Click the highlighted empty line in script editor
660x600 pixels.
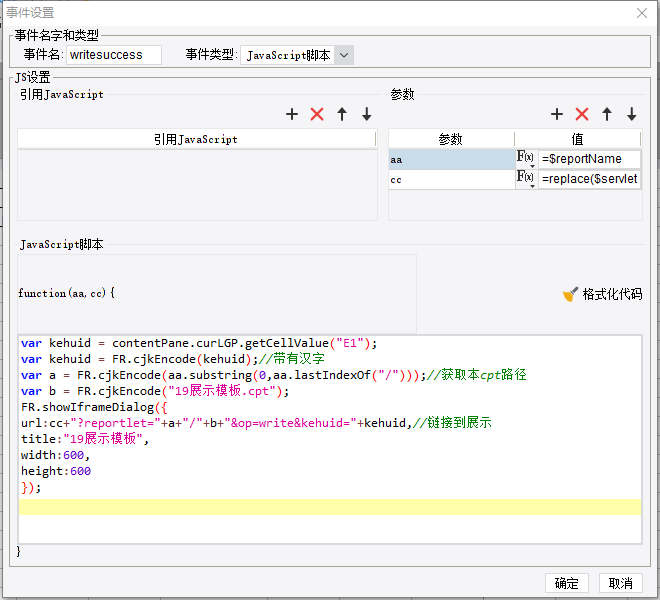pyautogui.click(x=329, y=507)
